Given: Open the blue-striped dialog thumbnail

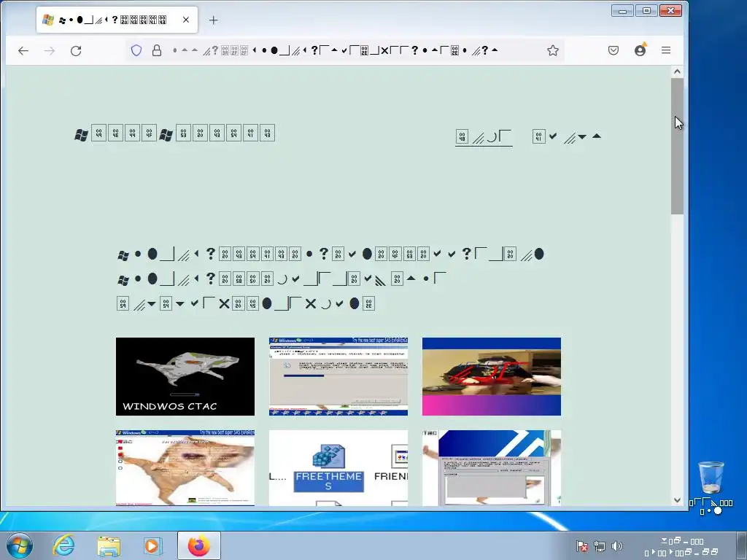Looking at the screenshot, I should tap(492, 467).
